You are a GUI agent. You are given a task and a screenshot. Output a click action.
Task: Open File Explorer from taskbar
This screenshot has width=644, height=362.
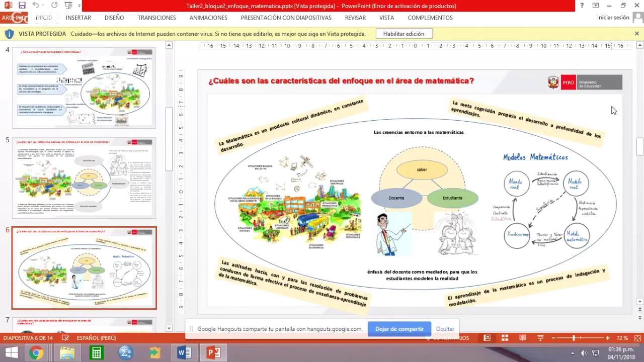[67, 353]
